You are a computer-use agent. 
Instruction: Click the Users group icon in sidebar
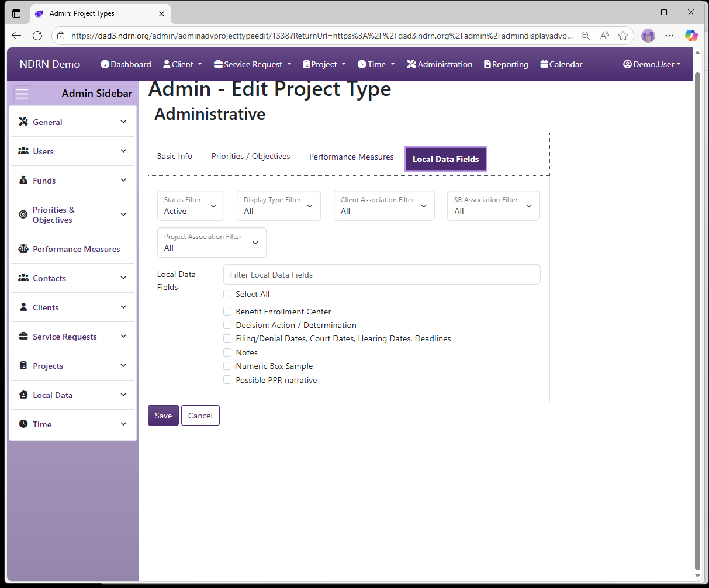pyautogui.click(x=23, y=151)
